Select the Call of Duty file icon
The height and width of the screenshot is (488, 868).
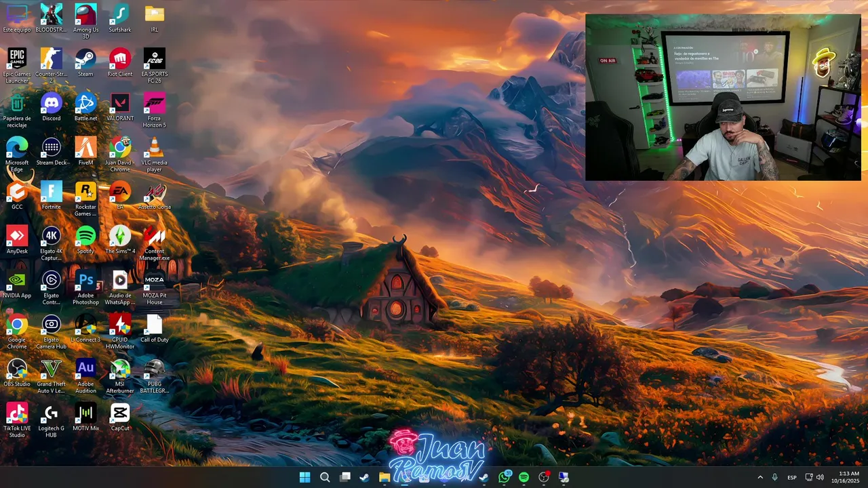(155, 328)
